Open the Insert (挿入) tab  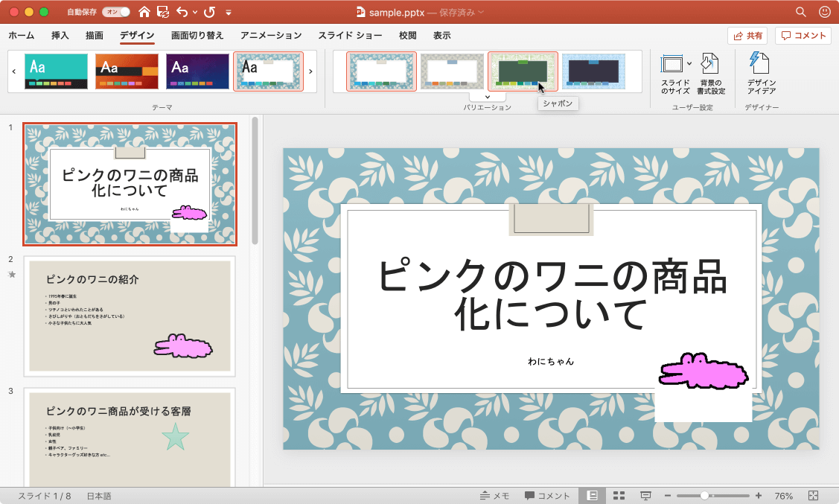[x=60, y=36]
